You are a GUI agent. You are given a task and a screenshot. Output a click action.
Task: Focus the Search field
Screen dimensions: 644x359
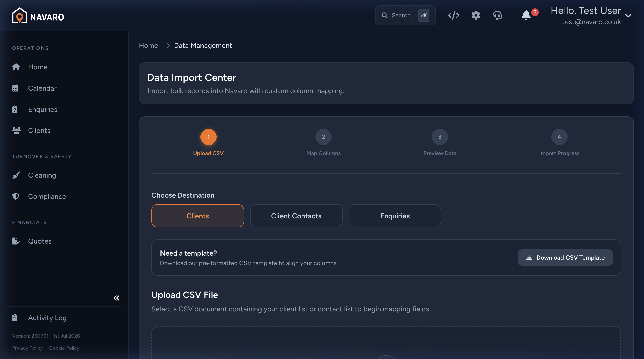405,15
